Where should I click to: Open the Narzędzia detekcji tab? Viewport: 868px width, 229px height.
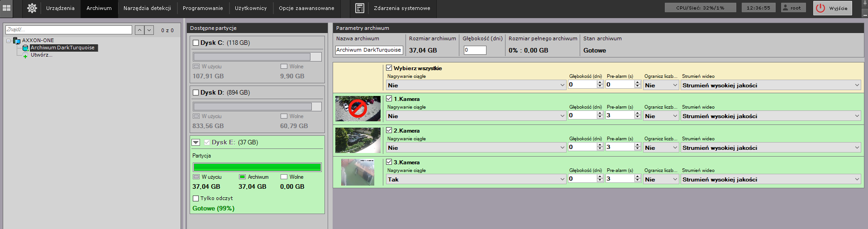tap(147, 8)
